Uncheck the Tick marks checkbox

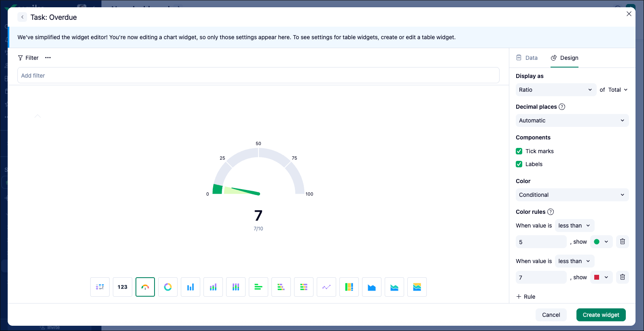click(x=519, y=151)
